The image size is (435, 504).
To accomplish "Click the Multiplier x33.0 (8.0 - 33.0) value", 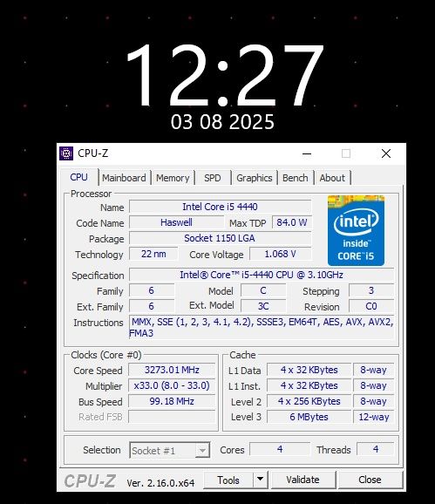I will 172,385.
